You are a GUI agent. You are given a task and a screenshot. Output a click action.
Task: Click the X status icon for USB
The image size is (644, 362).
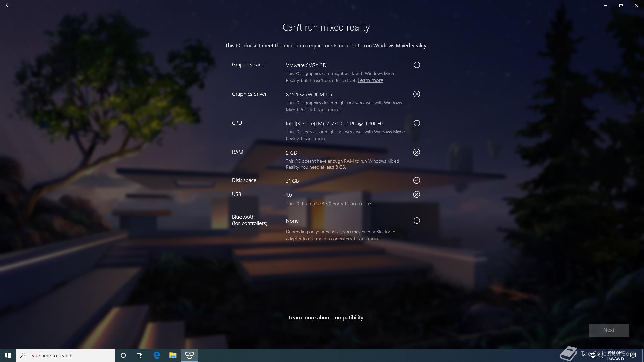click(417, 194)
